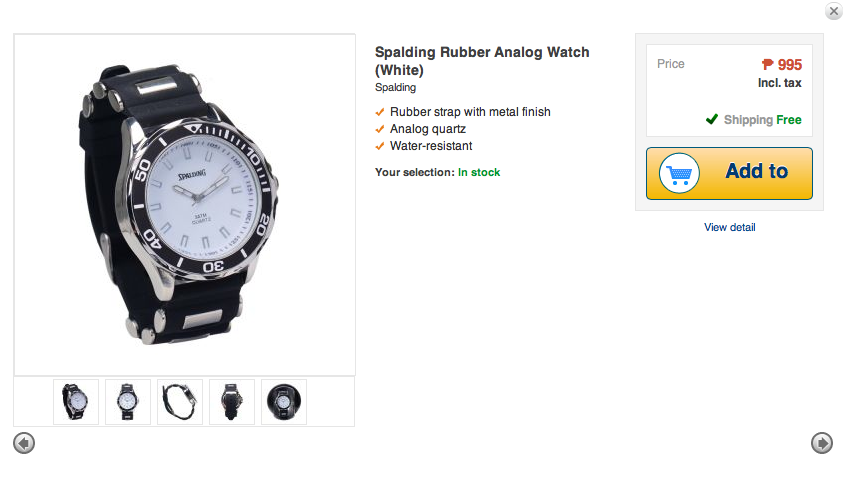
Task: Click the Analog quartz feature checkmark
Action: coord(380,129)
